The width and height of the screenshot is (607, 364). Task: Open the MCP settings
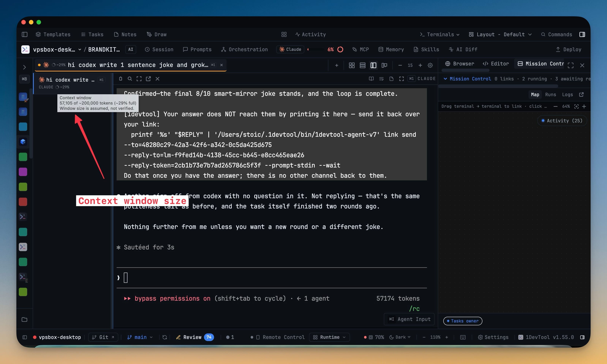click(360, 50)
